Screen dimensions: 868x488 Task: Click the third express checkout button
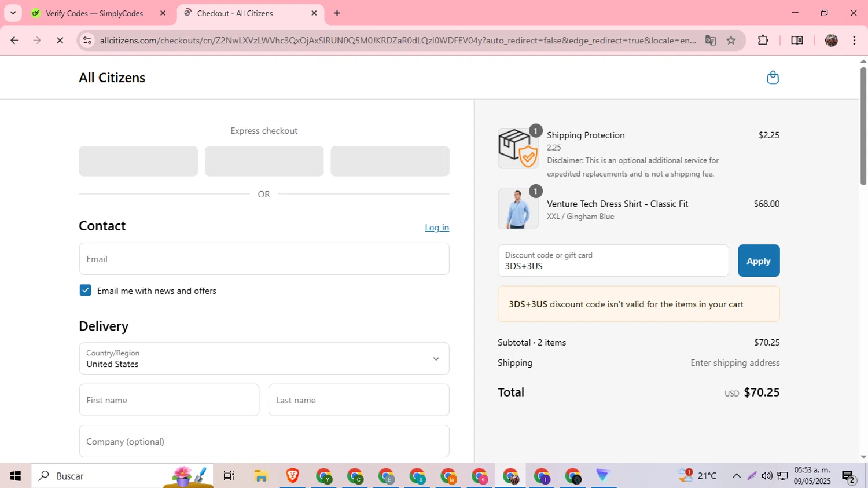[390, 161]
